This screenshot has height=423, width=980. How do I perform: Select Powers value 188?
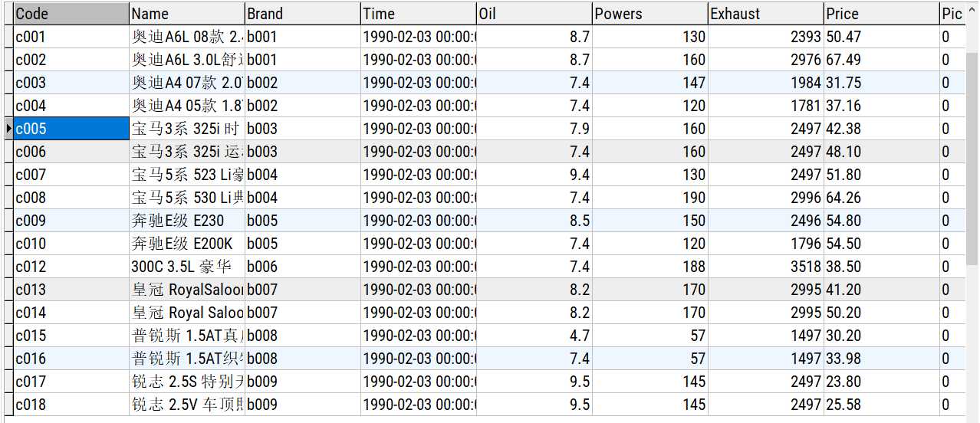tap(650, 267)
